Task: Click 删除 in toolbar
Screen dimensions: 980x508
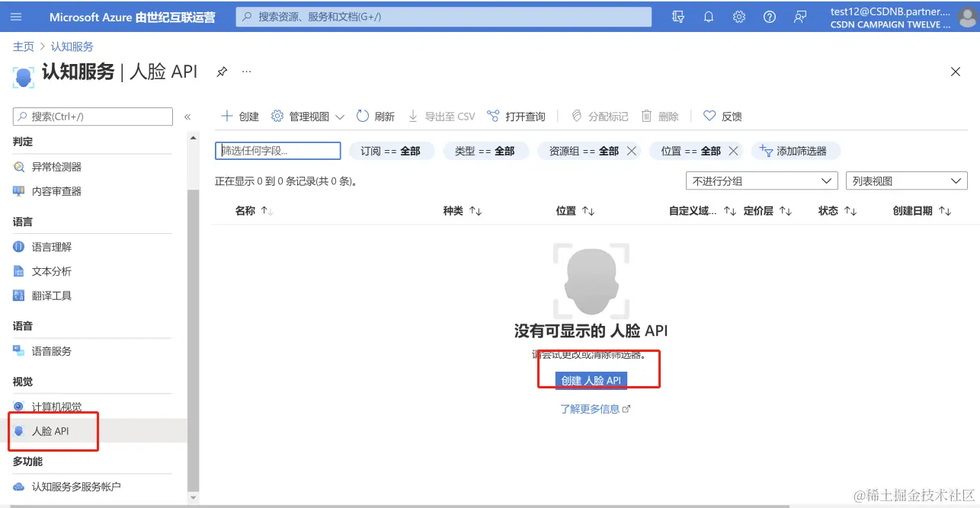Action: tap(660, 117)
